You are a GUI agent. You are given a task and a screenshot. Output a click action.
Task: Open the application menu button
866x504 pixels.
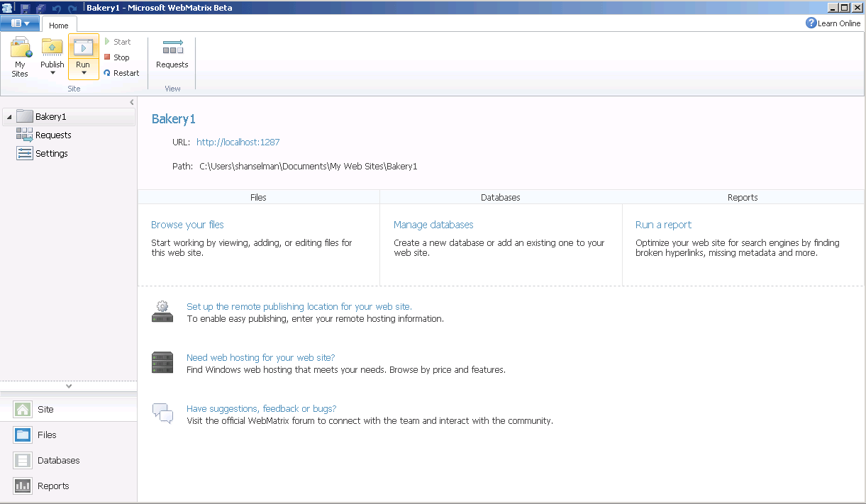pos(20,23)
